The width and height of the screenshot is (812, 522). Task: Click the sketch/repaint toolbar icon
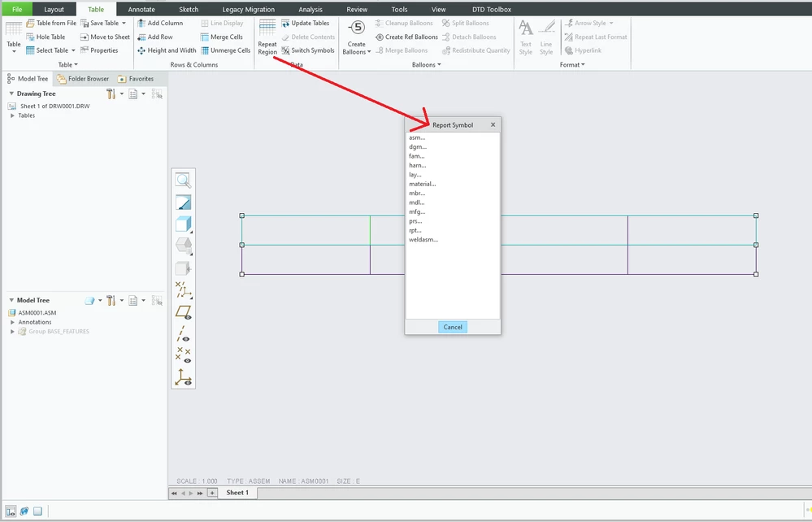tap(184, 202)
